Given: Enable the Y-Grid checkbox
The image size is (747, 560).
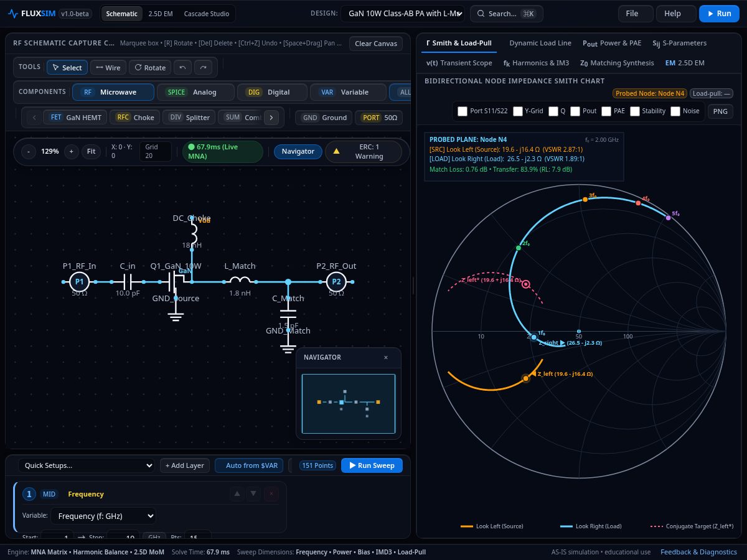Looking at the screenshot, I should click(517, 111).
